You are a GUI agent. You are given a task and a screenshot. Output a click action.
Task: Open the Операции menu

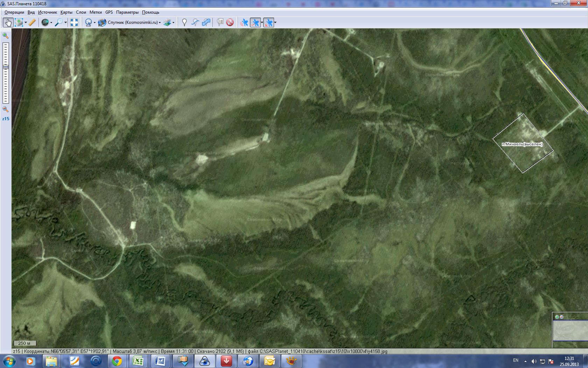(14, 12)
